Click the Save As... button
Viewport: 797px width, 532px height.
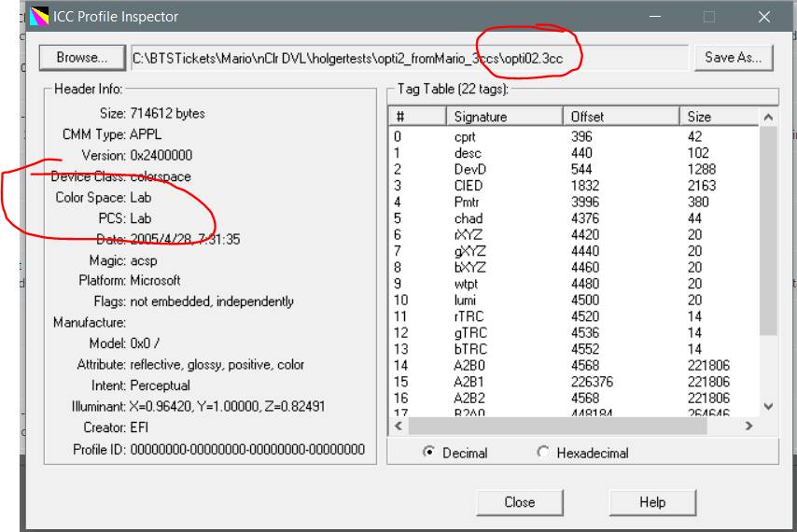point(734,58)
